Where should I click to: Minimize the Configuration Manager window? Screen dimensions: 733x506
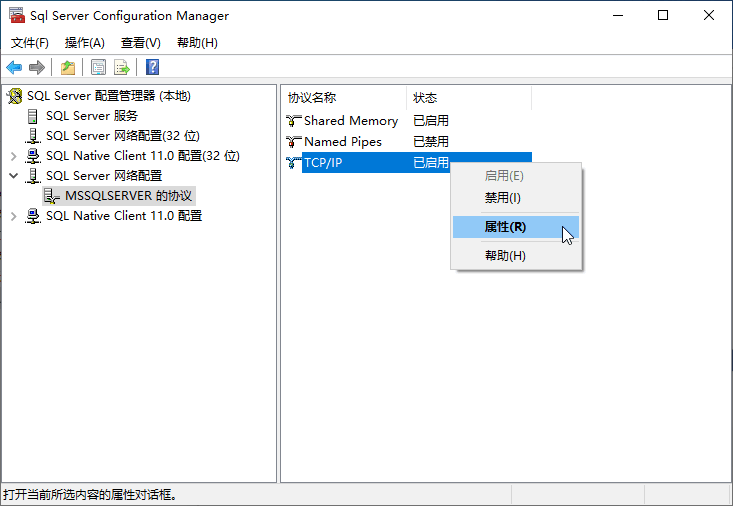tap(618, 15)
